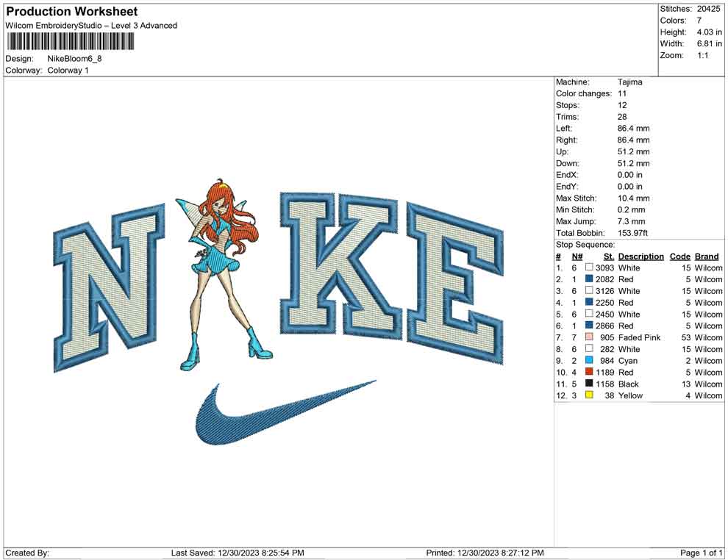The width and height of the screenshot is (728, 560).
Task: Click the Total Bobbin value '153.97ft'
Action: 633,233
